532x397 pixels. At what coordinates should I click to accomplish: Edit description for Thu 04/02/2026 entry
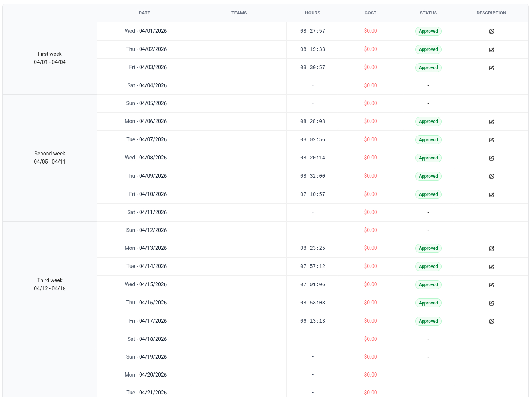[491, 50]
